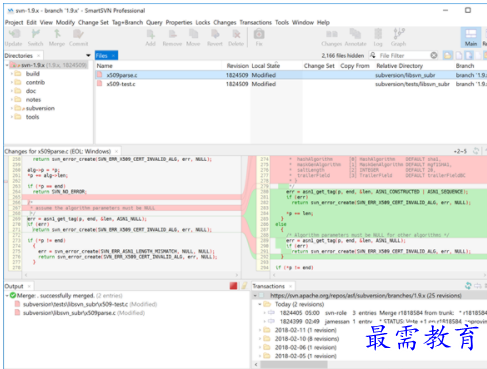This screenshot has width=487, height=369.
Task: Select the notes folder in Directories
Action: [x=33, y=100]
